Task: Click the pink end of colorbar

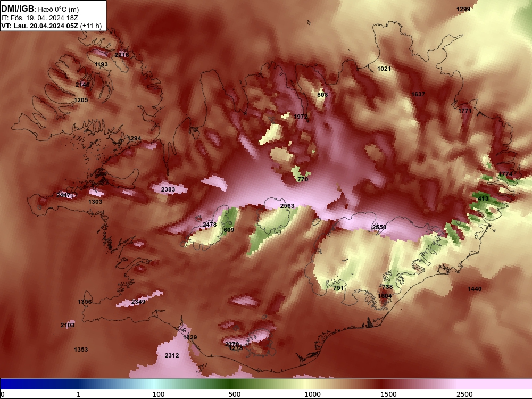Action: coord(495,384)
